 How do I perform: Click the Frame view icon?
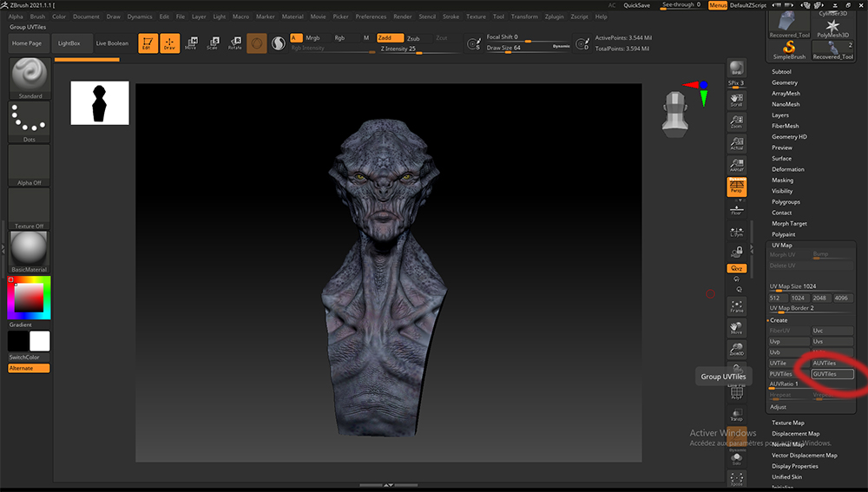pos(736,305)
